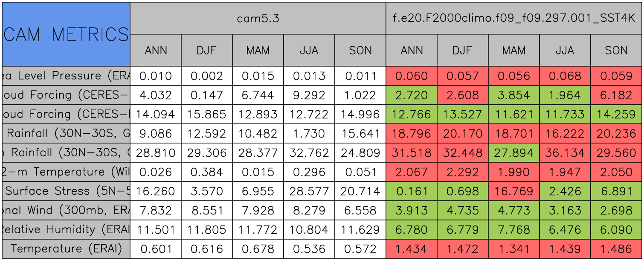The width and height of the screenshot is (644, 261).
Task: Click the green cell showing 27.894
Action: (514, 153)
